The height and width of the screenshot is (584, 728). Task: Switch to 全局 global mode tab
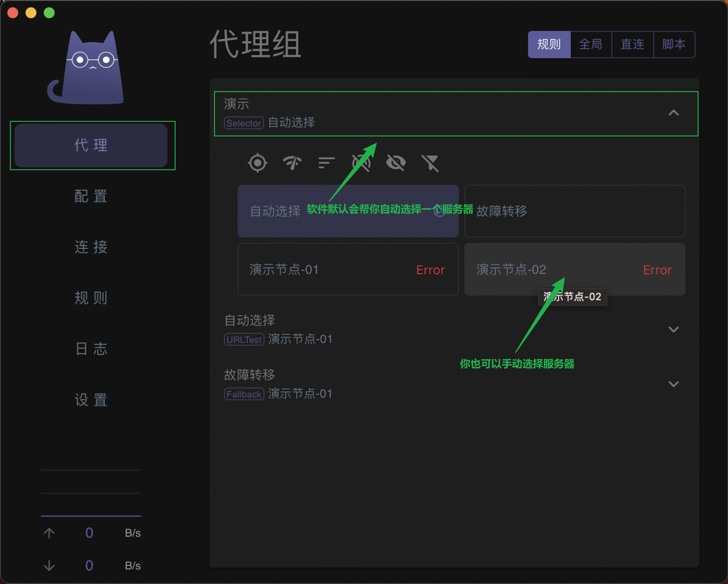coord(591,45)
